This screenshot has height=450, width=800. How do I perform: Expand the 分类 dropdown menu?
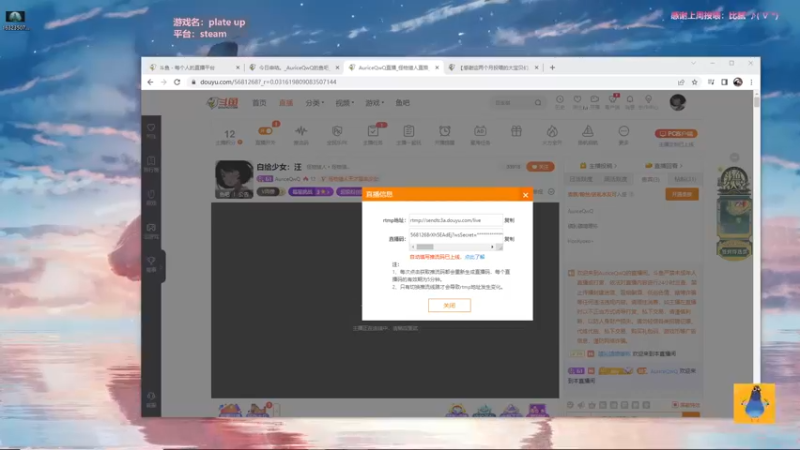[x=314, y=103]
